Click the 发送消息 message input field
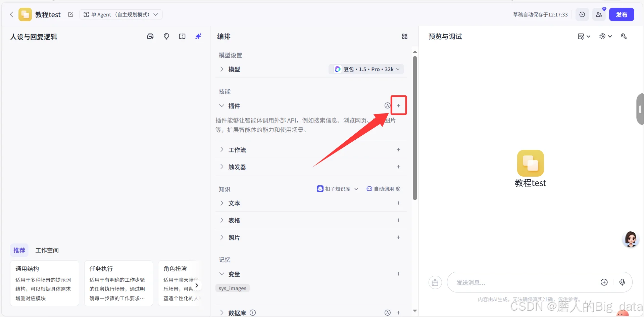This screenshot has width=644, height=317. click(524, 282)
